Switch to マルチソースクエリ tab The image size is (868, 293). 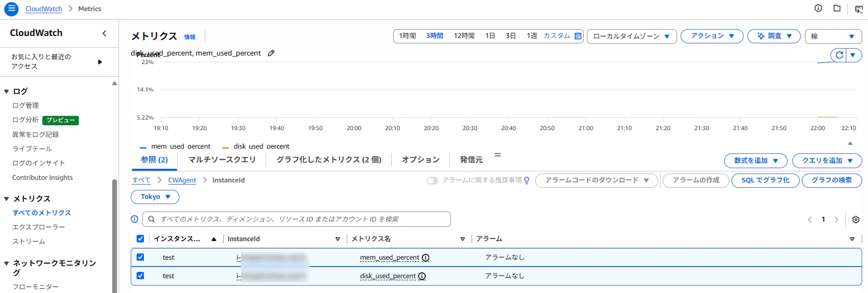click(222, 160)
